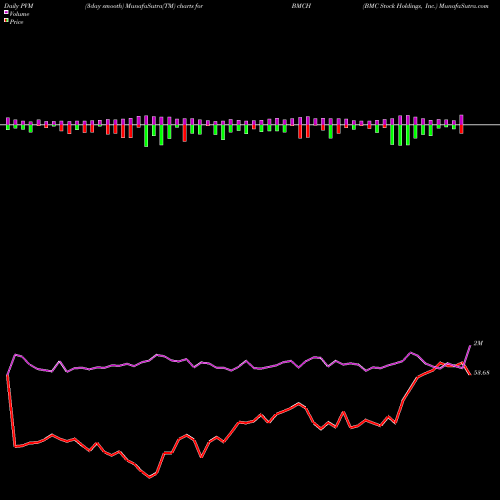The width and height of the screenshot is (500, 500).
Task: Select the Price legend label
Action: 16,22
